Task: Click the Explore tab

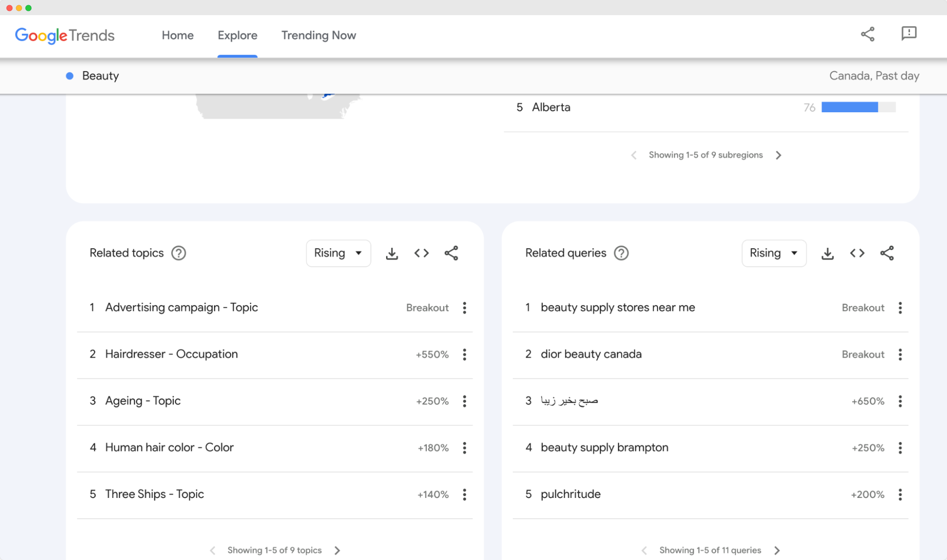Action: [x=238, y=36]
